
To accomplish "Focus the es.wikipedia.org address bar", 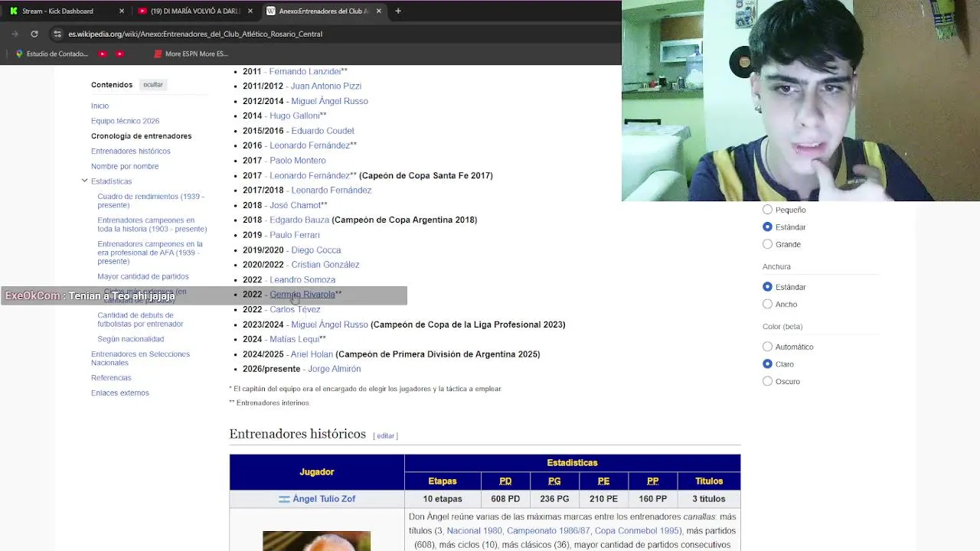I will tap(195, 34).
